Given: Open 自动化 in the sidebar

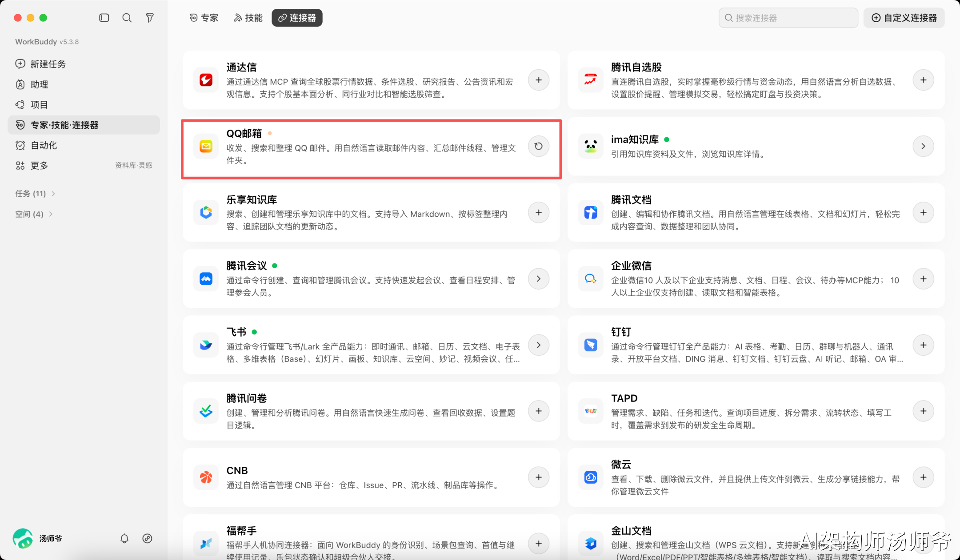Looking at the screenshot, I should [84, 145].
